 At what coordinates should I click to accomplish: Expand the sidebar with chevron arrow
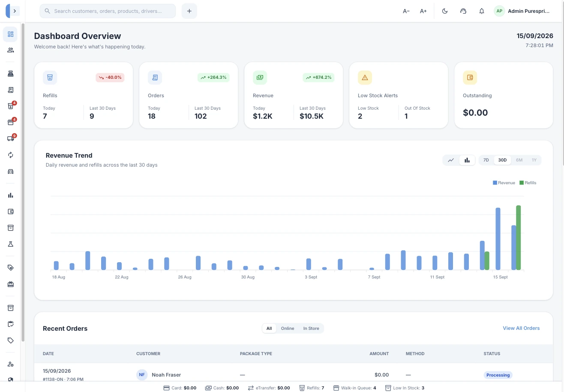pos(15,11)
